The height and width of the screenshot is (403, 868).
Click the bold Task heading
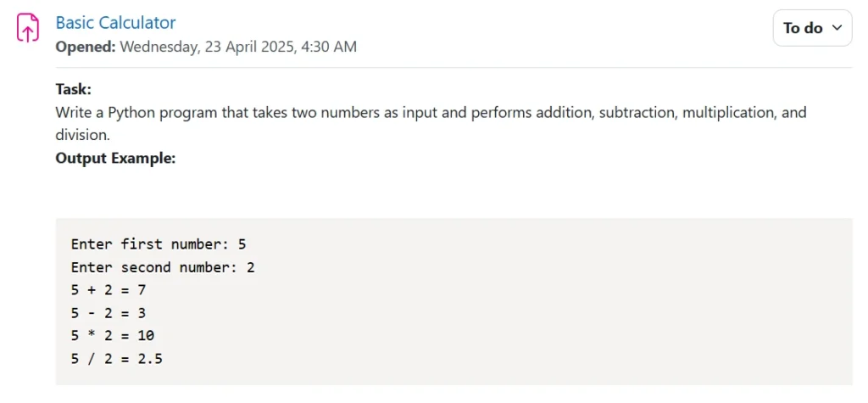pyautogui.click(x=74, y=89)
